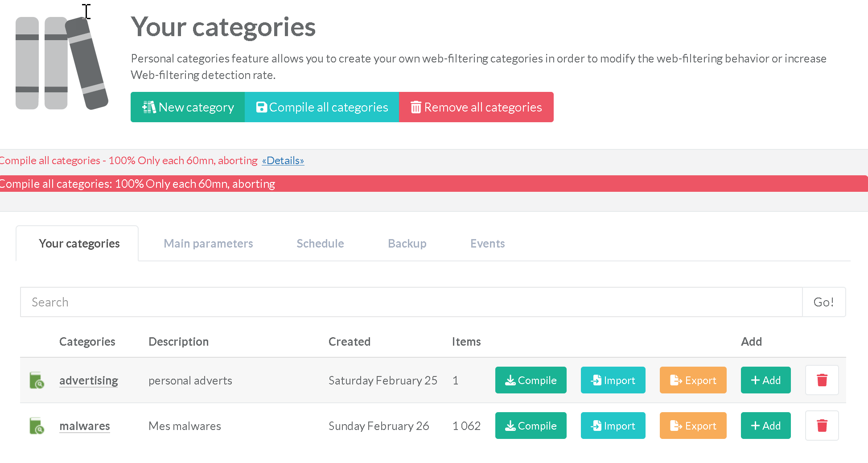868x463 pixels.
Task: View the Events tab
Action: coord(487,244)
